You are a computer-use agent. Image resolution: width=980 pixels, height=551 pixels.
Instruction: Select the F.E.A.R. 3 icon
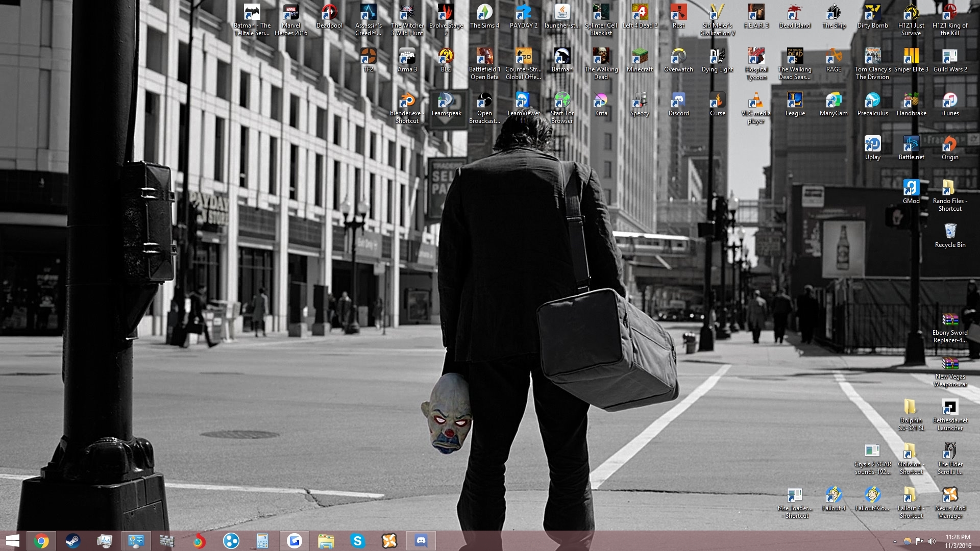pos(756,17)
